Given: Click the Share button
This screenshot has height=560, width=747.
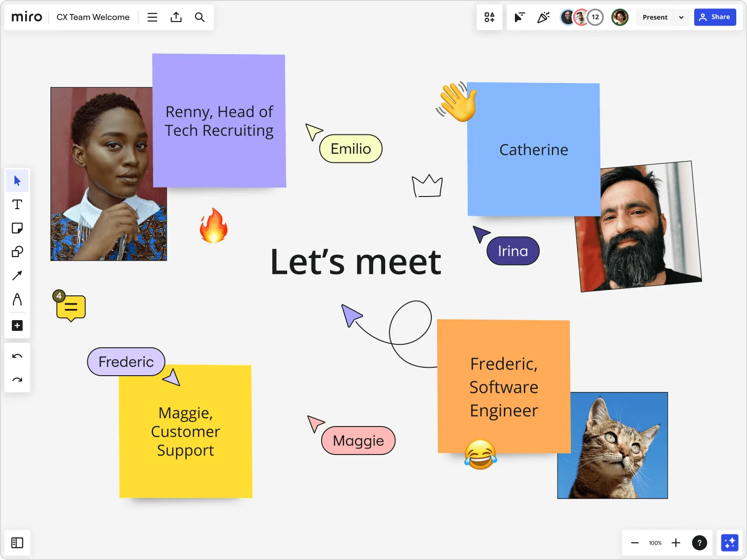Looking at the screenshot, I should 715,17.
